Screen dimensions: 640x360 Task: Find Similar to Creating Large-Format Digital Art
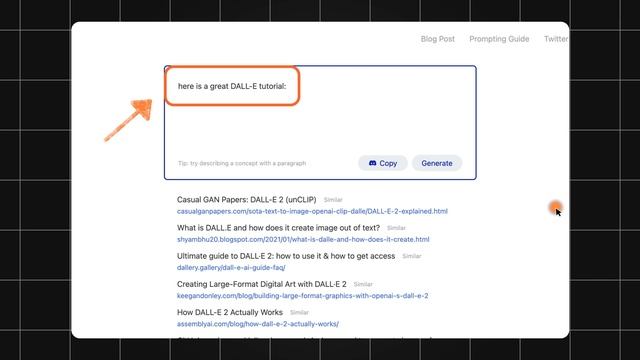point(363,284)
